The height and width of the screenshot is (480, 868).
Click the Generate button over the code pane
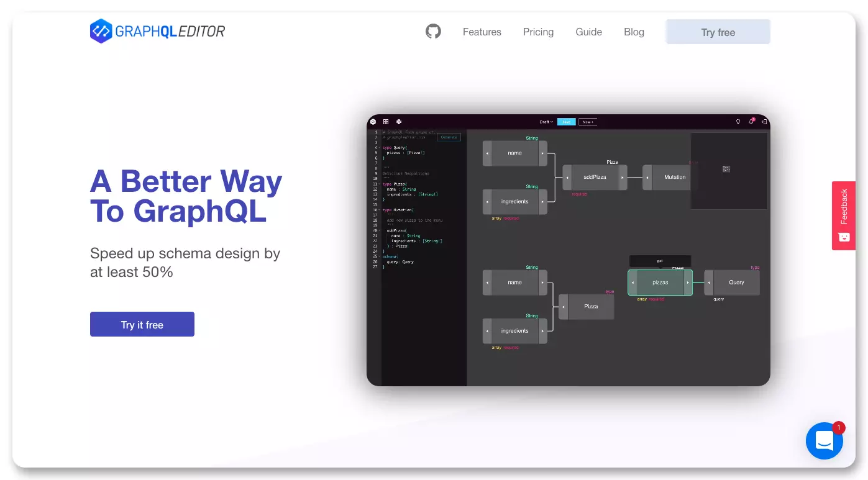coord(449,137)
